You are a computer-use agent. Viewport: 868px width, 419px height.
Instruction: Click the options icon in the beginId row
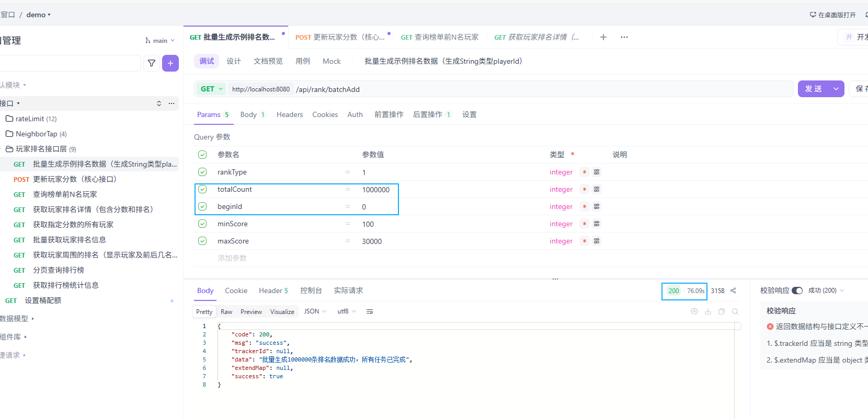(x=597, y=206)
